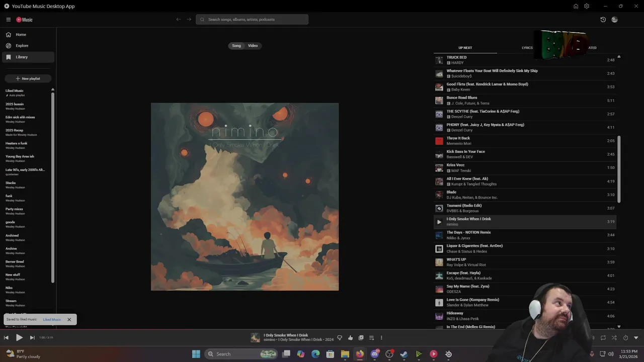Open the Berner Bresl playlist
Screen dimensions: 644x362
click(x=26, y=263)
